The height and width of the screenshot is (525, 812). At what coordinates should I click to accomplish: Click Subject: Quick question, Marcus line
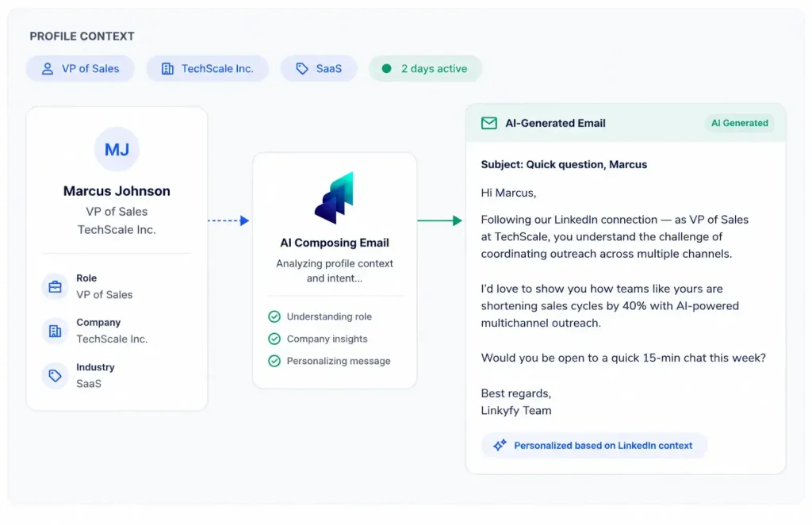click(564, 165)
